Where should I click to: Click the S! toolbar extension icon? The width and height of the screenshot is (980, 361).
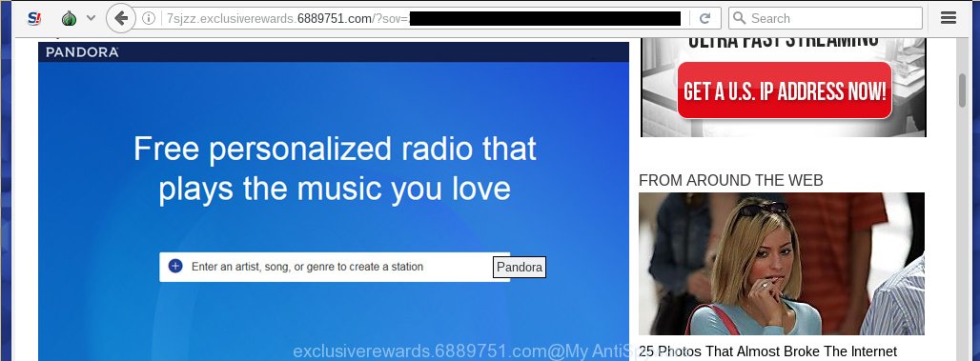pos(34,18)
